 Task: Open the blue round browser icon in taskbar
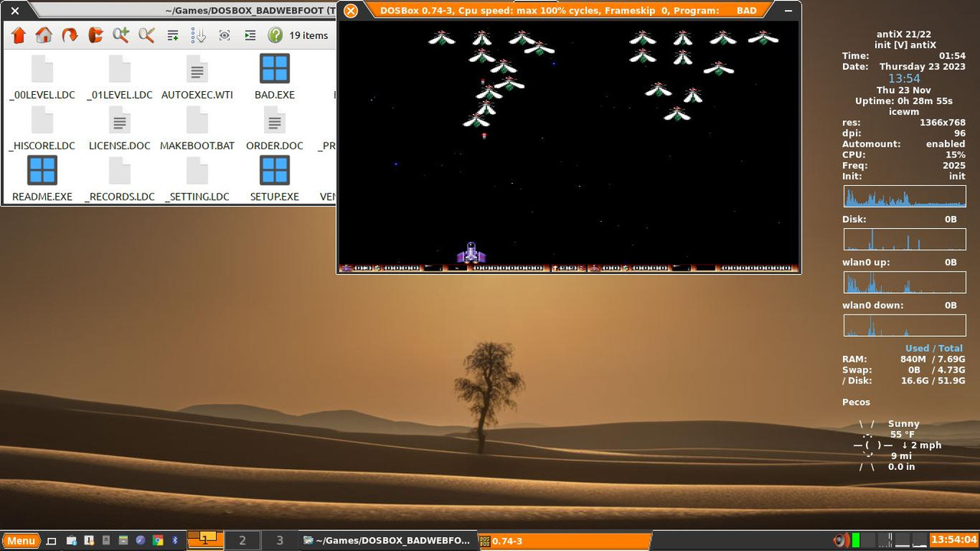tap(140, 540)
